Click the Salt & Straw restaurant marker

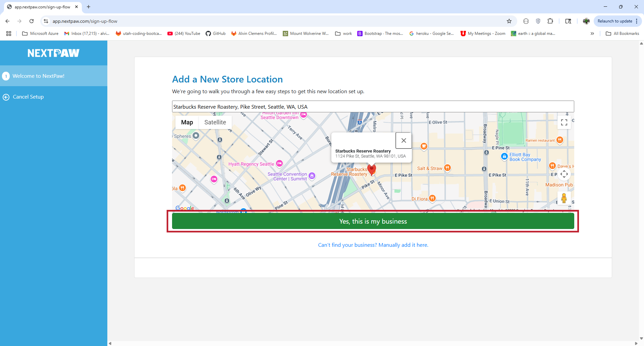coord(447,168)
